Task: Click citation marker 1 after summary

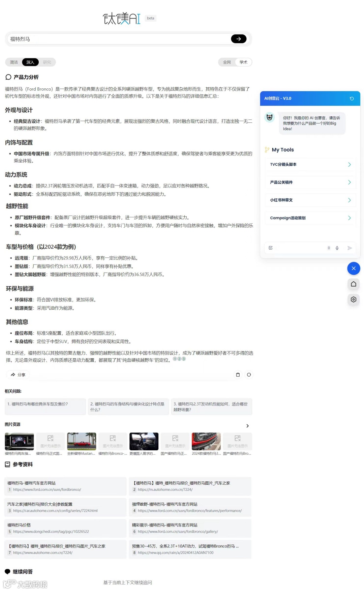Action: pyautogui.click(x=175, y=359)
